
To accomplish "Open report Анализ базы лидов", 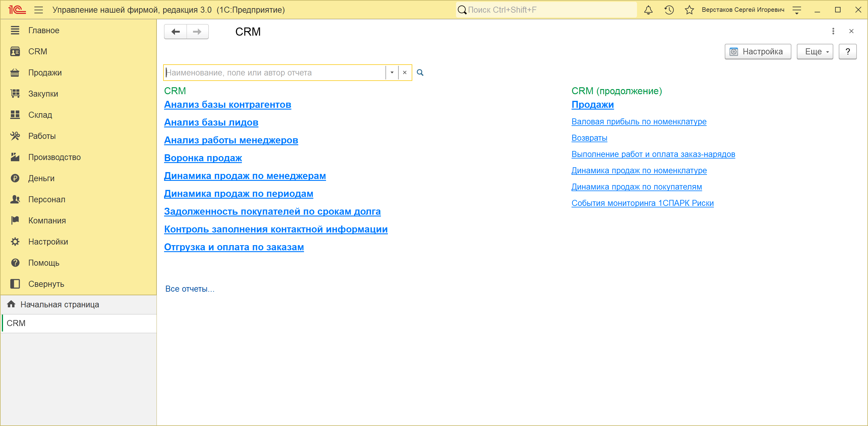I will coord(211,123).
